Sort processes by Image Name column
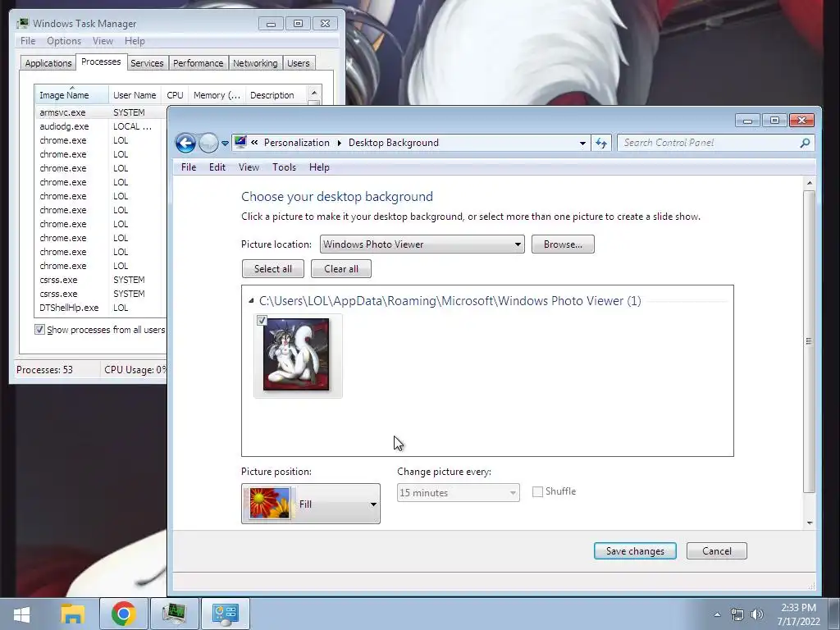Screen dimensions: 840x630 click(72, 95)
